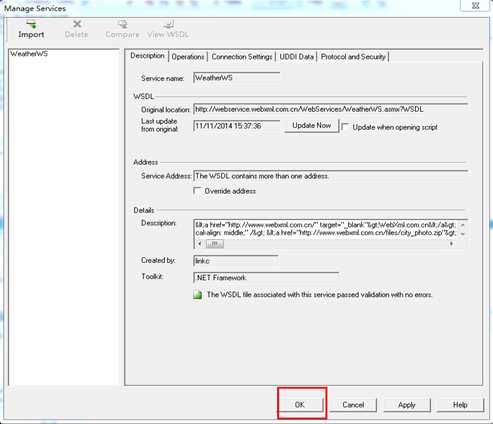Image resolution: width=493 pixels, height=424 pixels.
Task: Click the up arrow of Description box scrollbar
Action: tap(463, 225)
